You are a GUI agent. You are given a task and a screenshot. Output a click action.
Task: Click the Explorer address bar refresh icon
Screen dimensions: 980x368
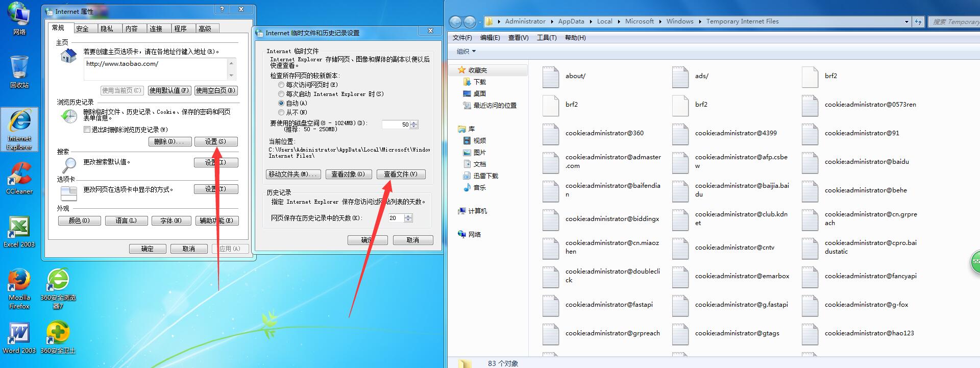(918, 21)
